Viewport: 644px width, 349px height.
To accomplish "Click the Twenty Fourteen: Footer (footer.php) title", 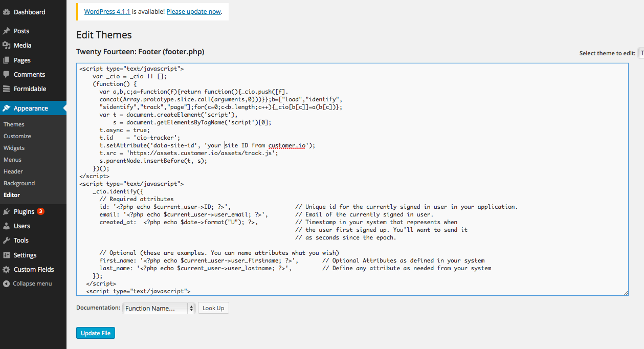I will 140,52.
